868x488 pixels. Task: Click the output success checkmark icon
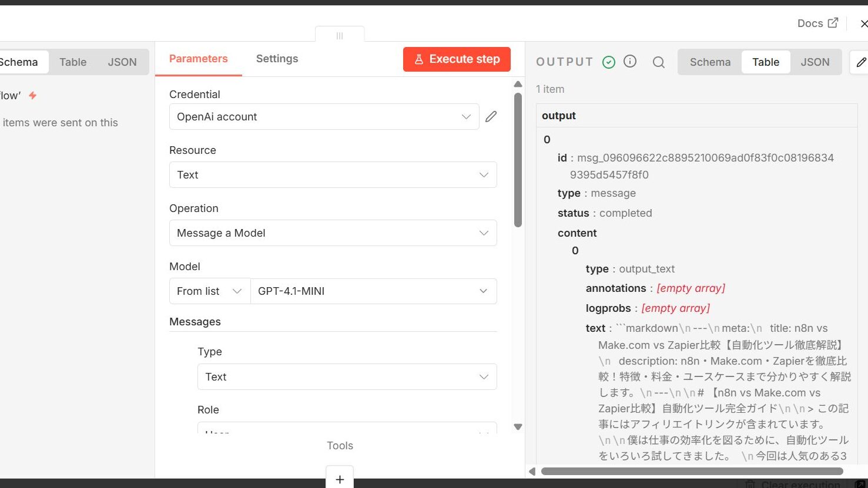click(x=609, y=62)
